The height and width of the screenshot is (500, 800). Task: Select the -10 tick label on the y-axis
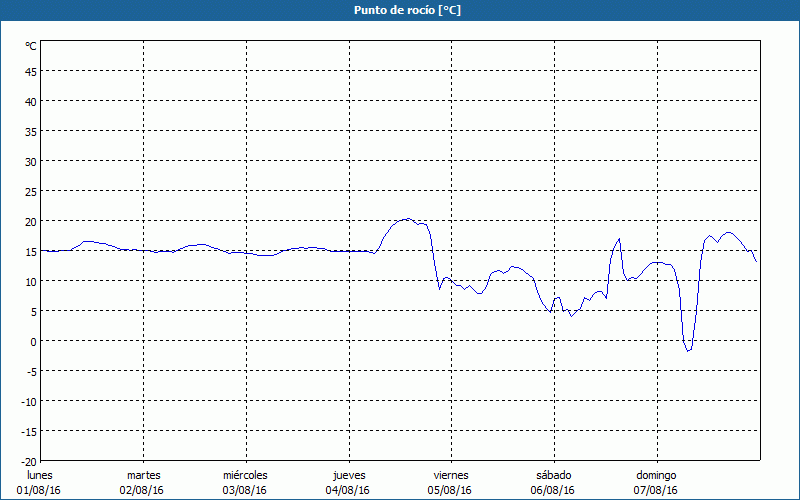tap(28, 401)
